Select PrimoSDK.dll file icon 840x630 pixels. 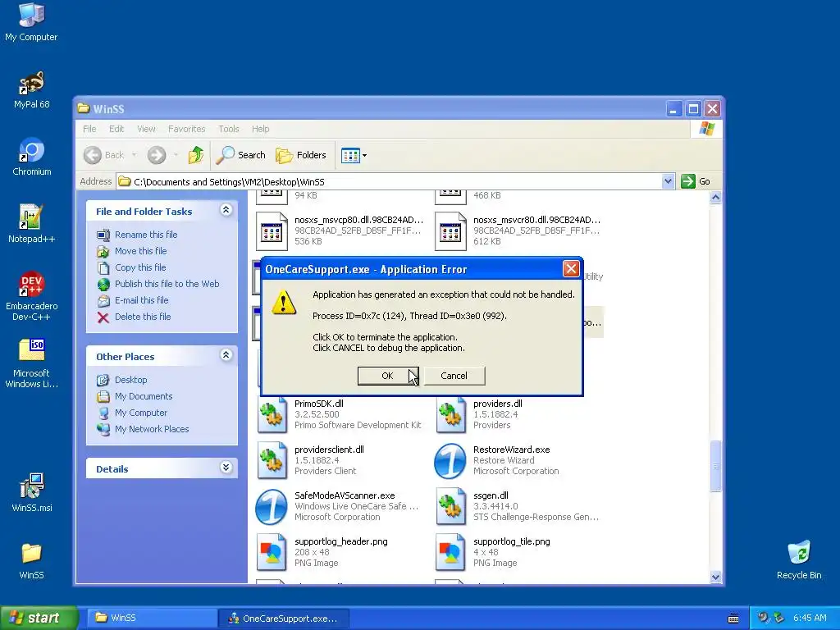(x=272, y=416)
